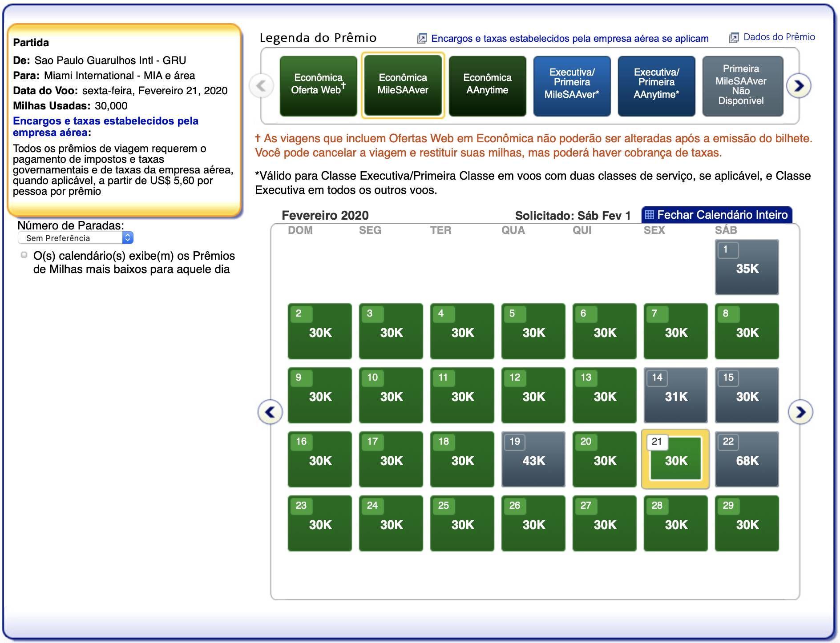Go to previous month with calendar left arrow
This screenshot has width=840, height=643.
click(x=270, y=412)
